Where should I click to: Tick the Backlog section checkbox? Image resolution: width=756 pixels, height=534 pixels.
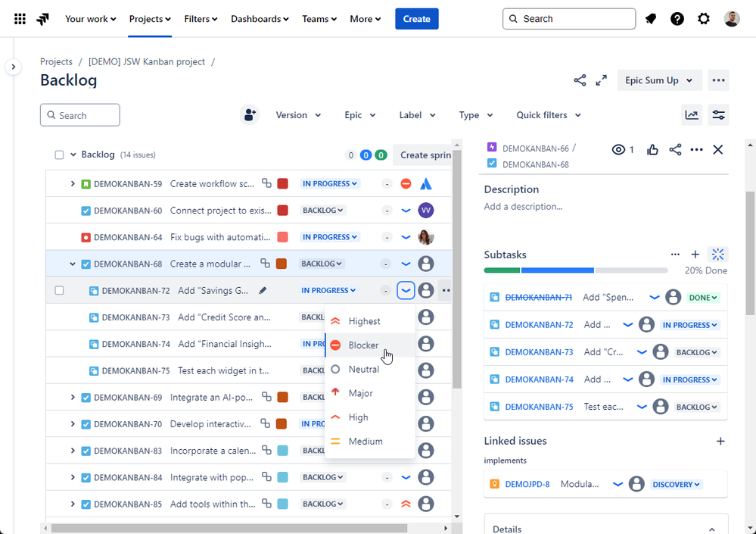pos(59,155)
